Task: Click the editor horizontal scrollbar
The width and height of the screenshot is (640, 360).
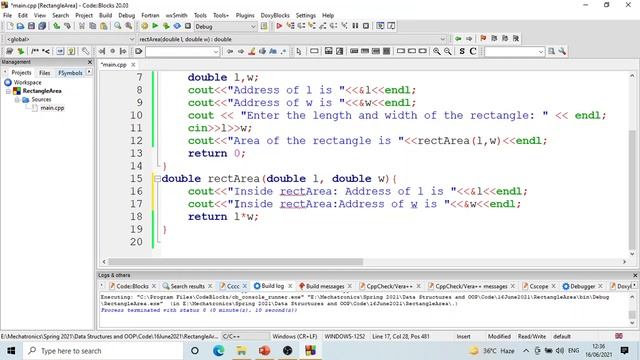Action: coord(235,262)
